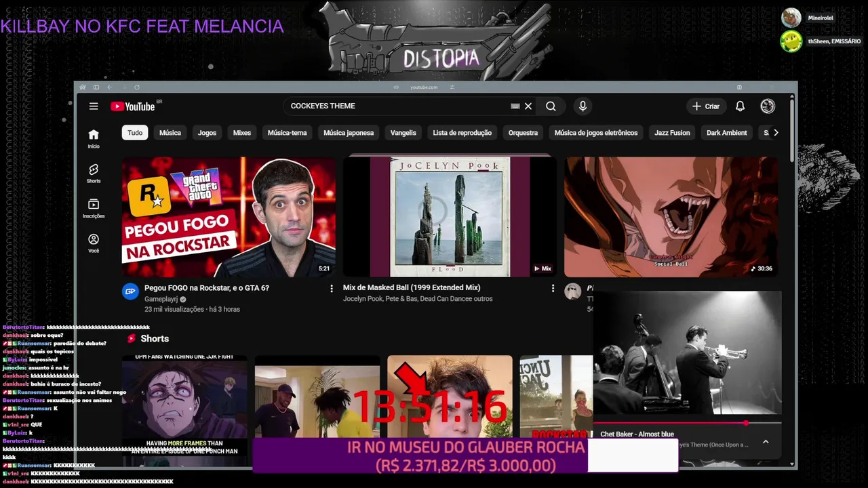The image size is (868, 488).
Task: Expand the miniplayer with chevron
Action: pos(766,442)
